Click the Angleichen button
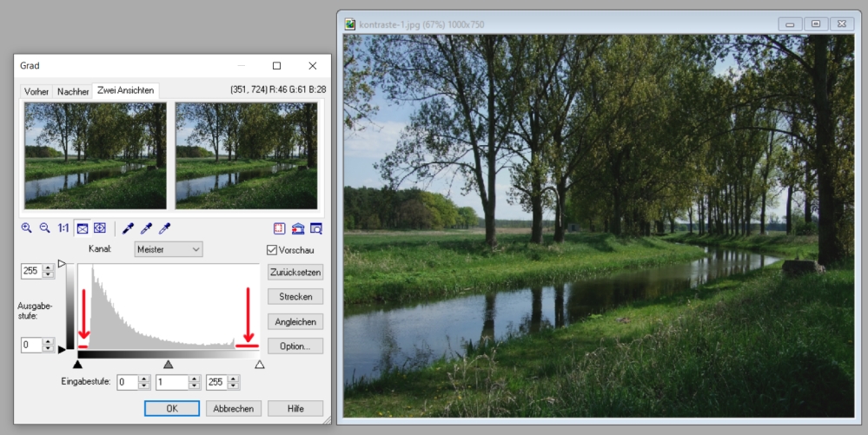868x435 pixels. click(x=295, y=321)
